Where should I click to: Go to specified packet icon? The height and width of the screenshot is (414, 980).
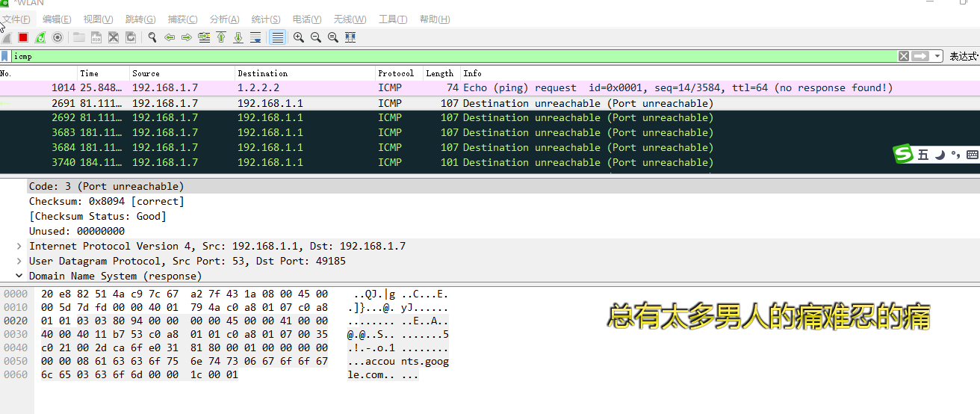coord(204,37)
